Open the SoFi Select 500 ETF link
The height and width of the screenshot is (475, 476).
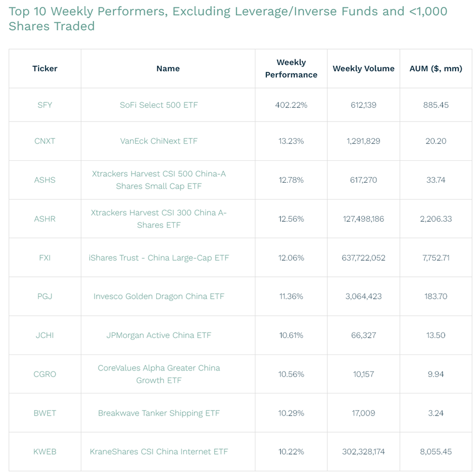[x=158, y=105]
